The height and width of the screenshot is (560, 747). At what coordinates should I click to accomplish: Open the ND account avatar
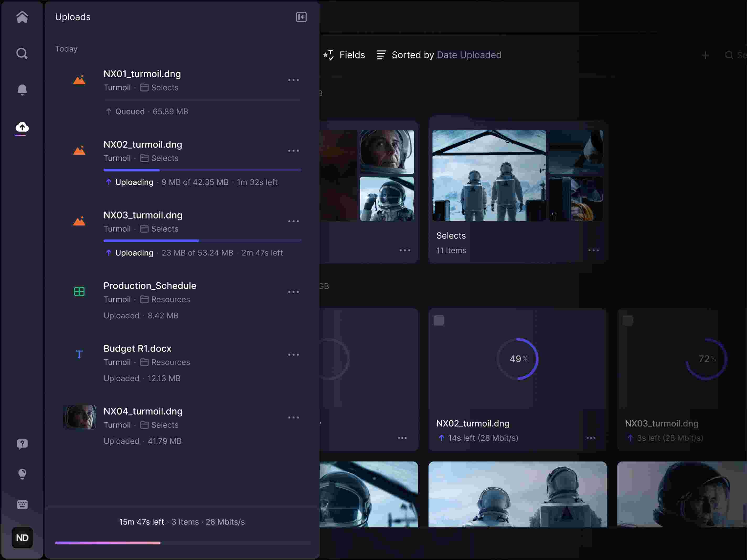click(22, 537)
